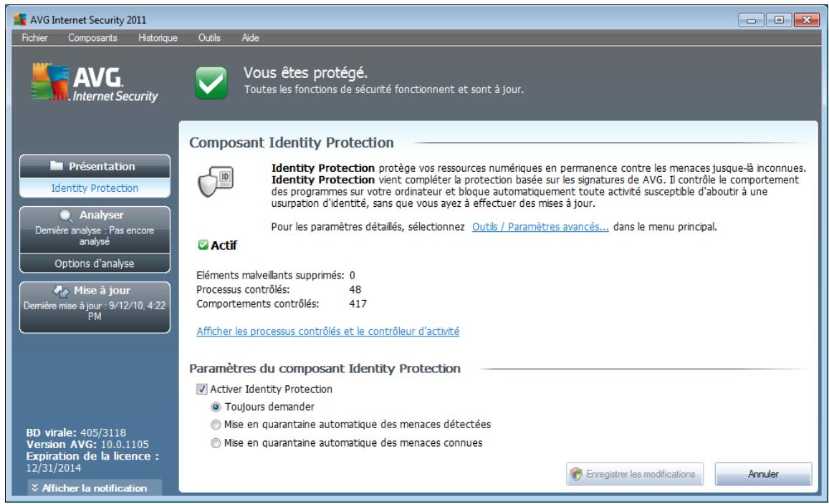Click the 'Composant Identity Protection' heading
The height and width of the screenshot is (504, 829).
pos(292,142)
